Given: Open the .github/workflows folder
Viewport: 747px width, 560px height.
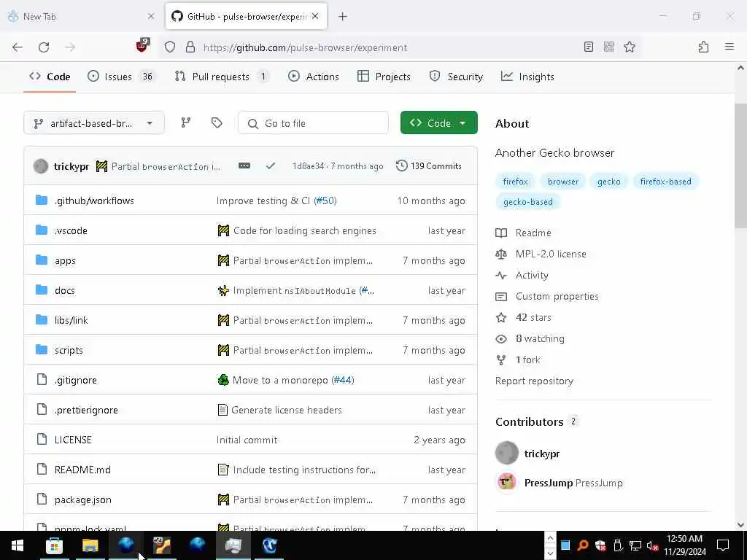Looking at the screenshot, I should point(94,201).
